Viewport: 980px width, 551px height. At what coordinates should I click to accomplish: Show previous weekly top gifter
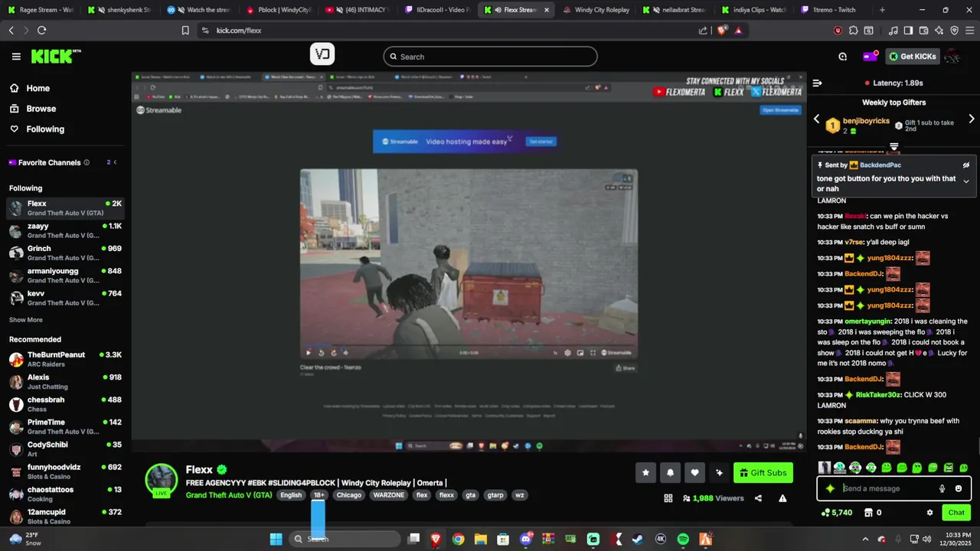(x=816, y=119)
